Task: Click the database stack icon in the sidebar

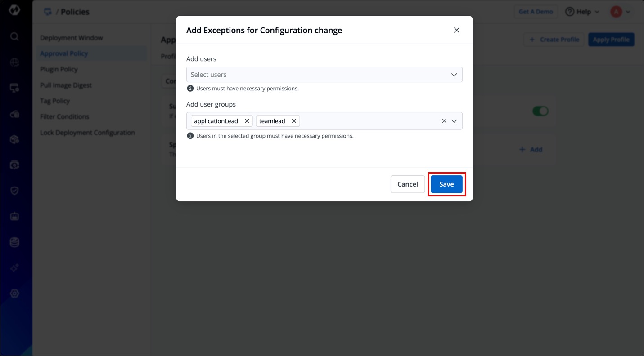Action: pyautogui.click(x=14, y=242)
